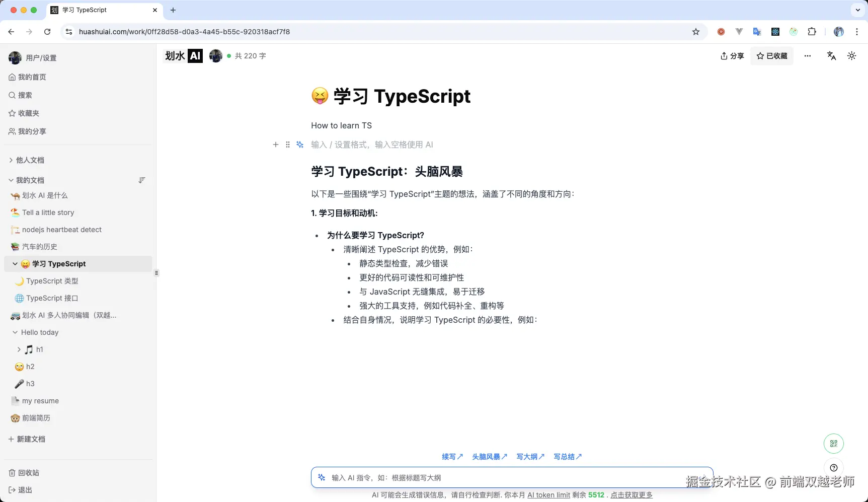868x502 pixels.
Task: Open 回收站 in the sidebar
Action: tap(24, 473)
